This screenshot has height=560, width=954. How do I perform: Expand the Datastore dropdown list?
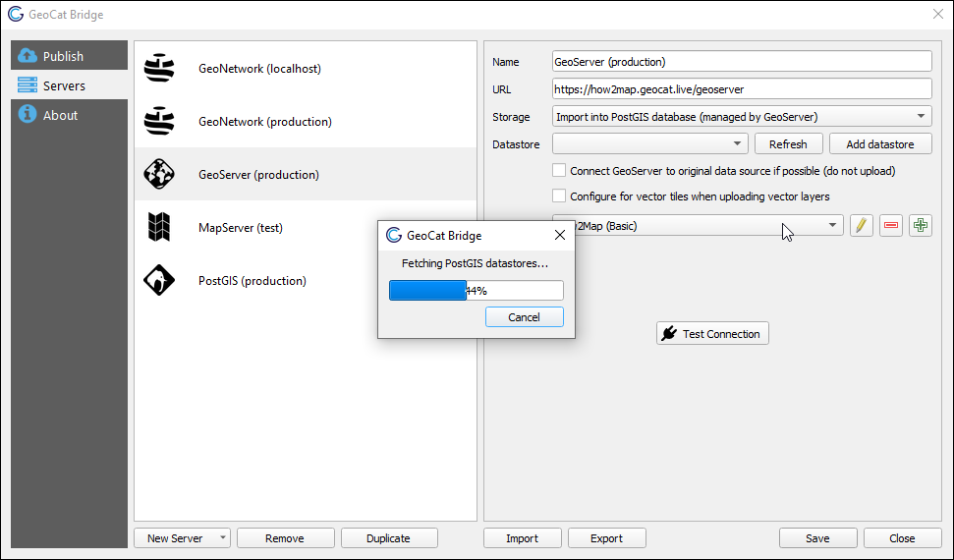[x=648, y=144]
